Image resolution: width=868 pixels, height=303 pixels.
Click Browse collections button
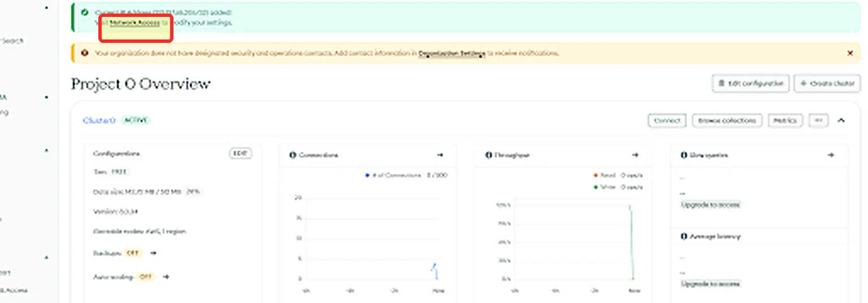click(727, 120)
